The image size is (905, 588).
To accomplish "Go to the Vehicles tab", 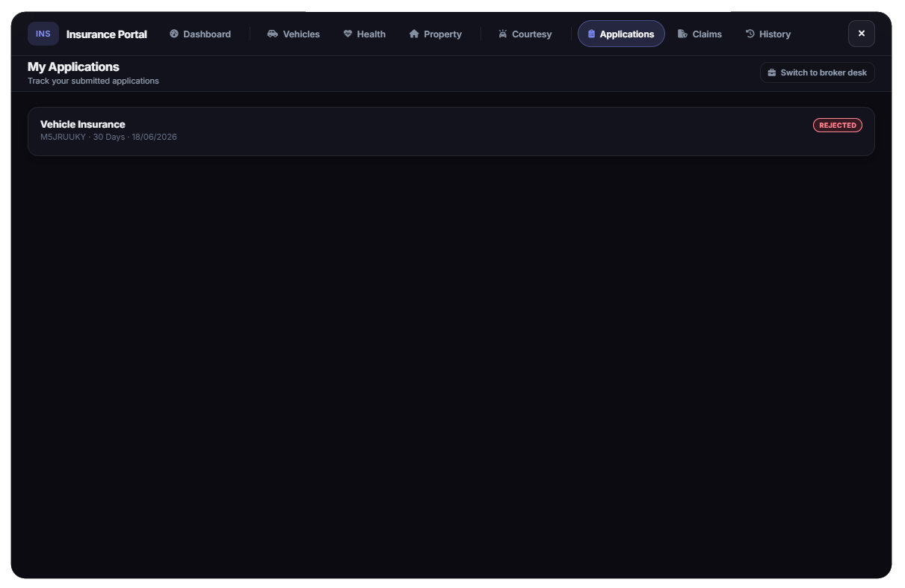I will tap(294, 34).
